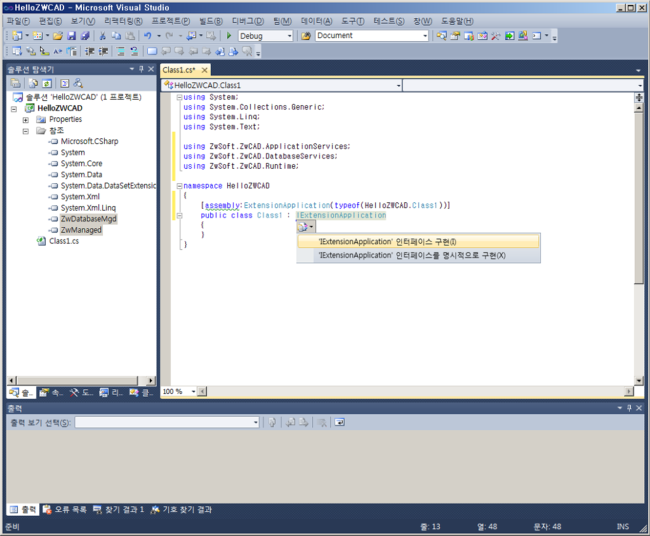
Task: Click the Command Window toolbar icon
Action: [536, 36]
